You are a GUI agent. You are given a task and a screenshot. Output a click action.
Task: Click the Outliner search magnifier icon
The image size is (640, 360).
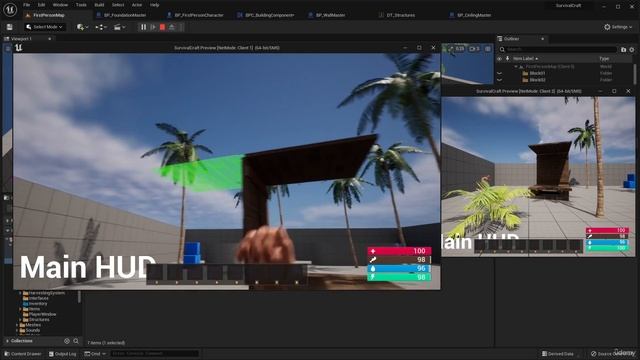[502, 49]
